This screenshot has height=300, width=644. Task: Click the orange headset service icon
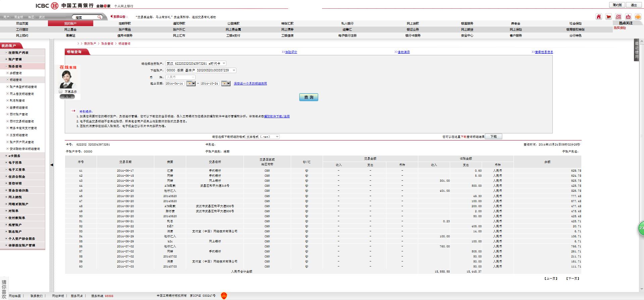point(638,17)
